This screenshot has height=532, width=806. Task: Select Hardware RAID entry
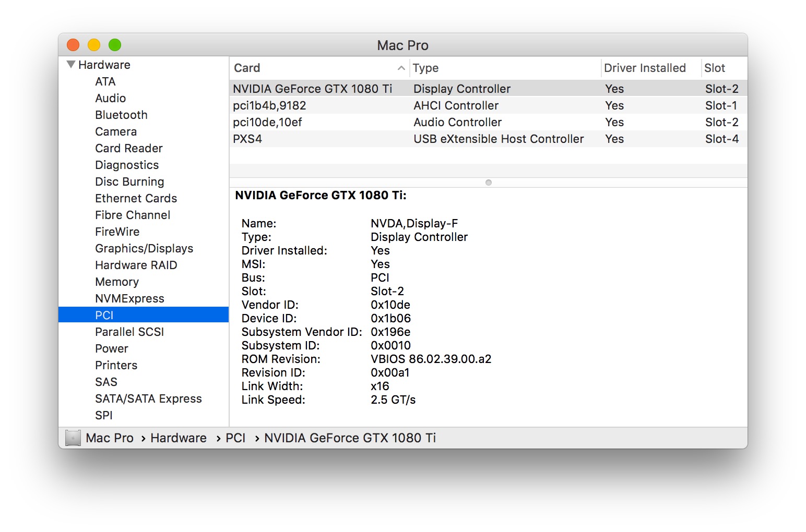click(x=136, y=265)
